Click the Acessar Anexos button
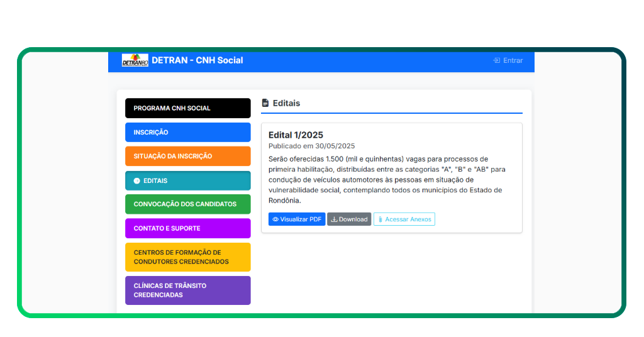Image resolution: width=644 pixels, height=337 pixels. 404,219
